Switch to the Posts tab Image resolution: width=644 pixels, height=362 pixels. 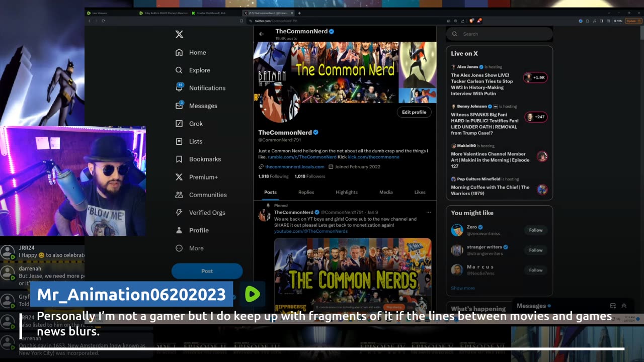click(270, 192)
